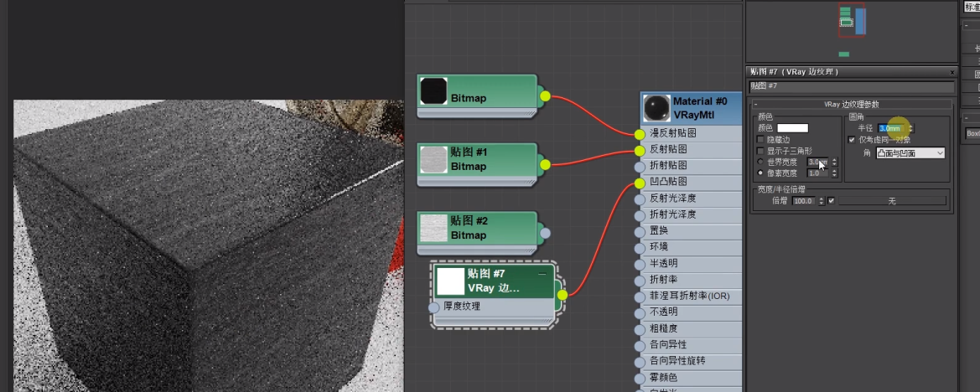Click the 环境 input socket on VRayMtl

[x=640, y=247]
